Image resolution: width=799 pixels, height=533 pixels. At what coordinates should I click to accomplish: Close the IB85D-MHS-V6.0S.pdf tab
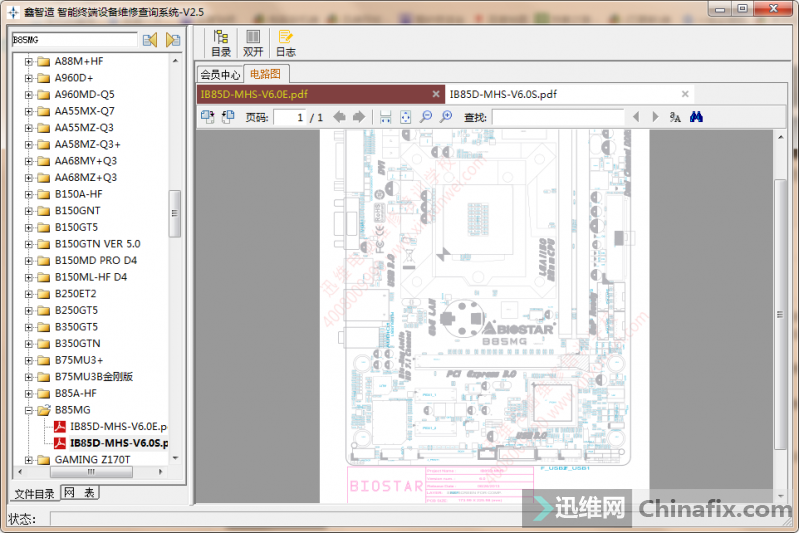685,94
